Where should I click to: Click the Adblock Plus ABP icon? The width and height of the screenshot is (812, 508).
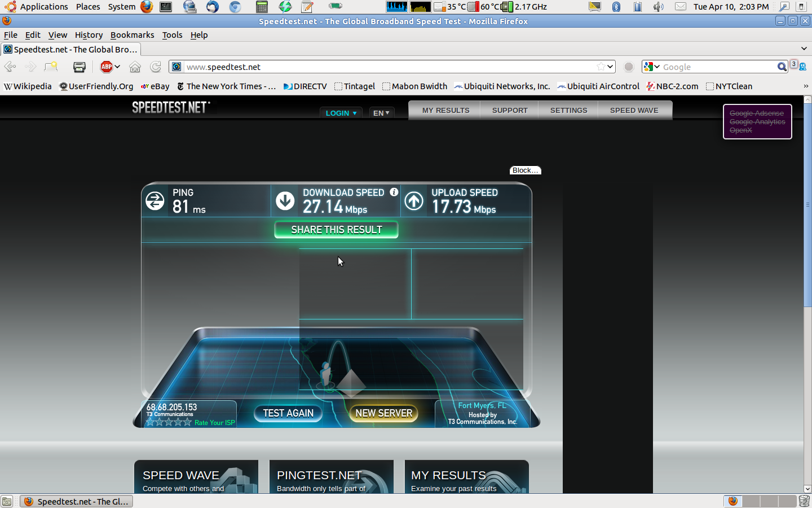(x=107, y=67)
